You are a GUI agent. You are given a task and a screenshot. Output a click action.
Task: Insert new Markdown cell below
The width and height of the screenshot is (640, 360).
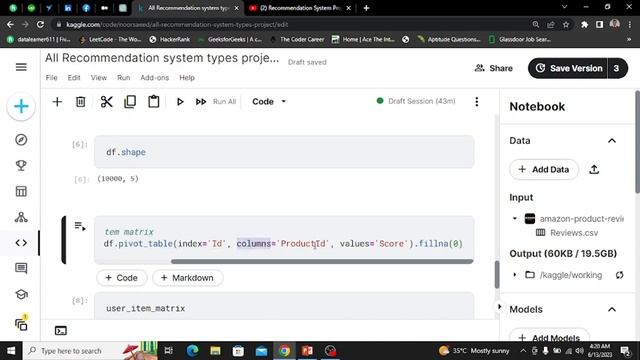[187, 278]
